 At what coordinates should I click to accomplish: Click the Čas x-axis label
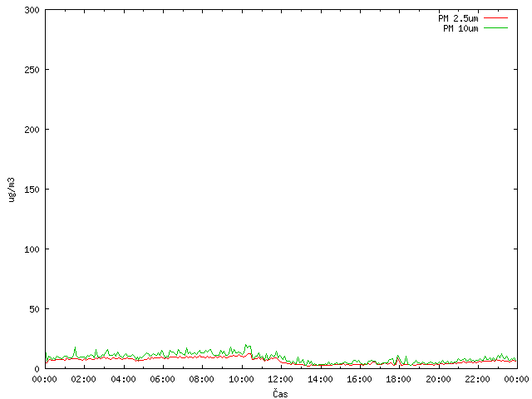(x=280, y=393)
